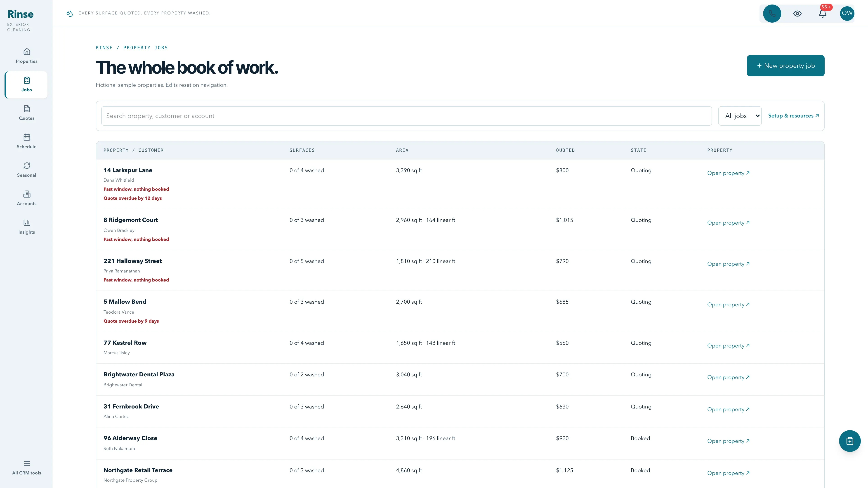Open the Accounts section
Screen dimensions: 868x488
point(27,198)
